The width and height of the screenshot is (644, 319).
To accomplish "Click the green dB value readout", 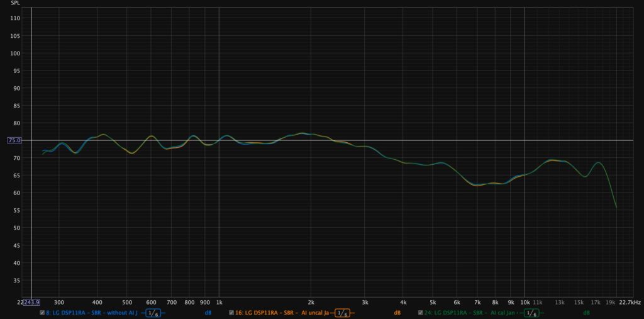I will click(586, 313).
